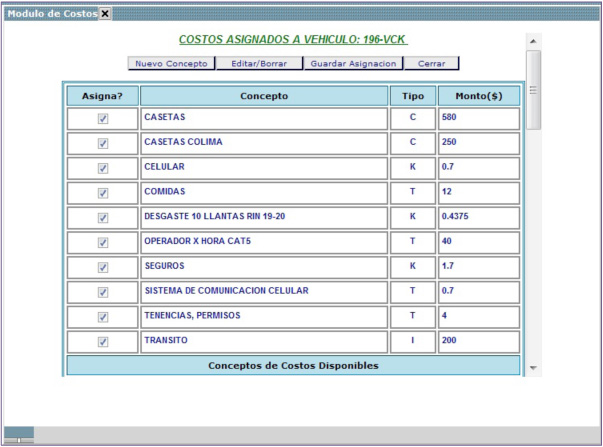Click the 250 amount cell

pyautogui.click(x=479, y=143)
